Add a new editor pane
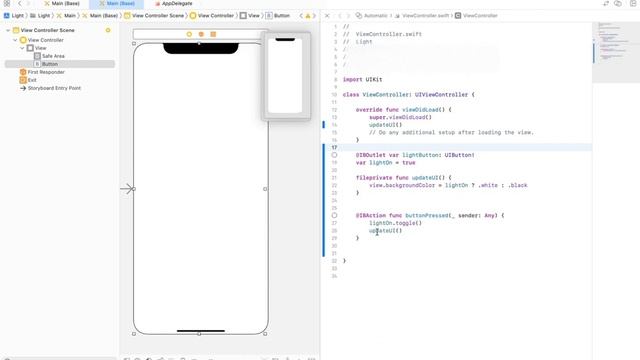Viewport: 640px width, 360px height. (x=633, y=3)
